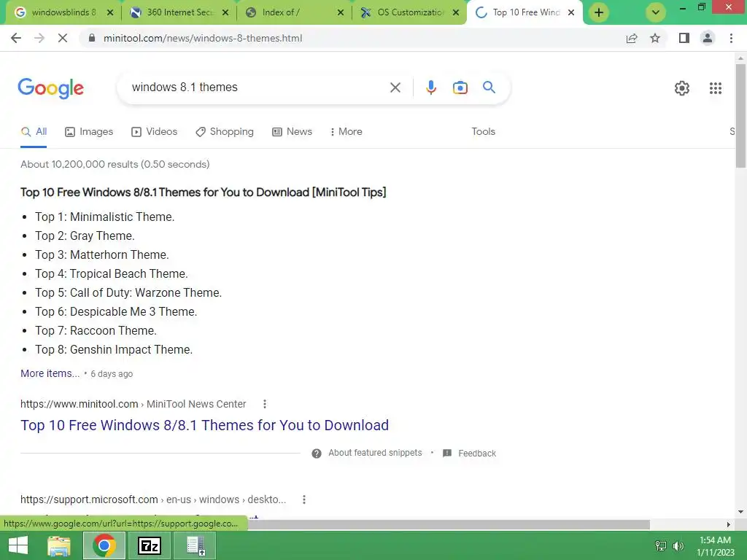The width and height of the screenshot is (747, 560).
Task: Submit search with magnifier icon
Action: click(x=489, y=87)
